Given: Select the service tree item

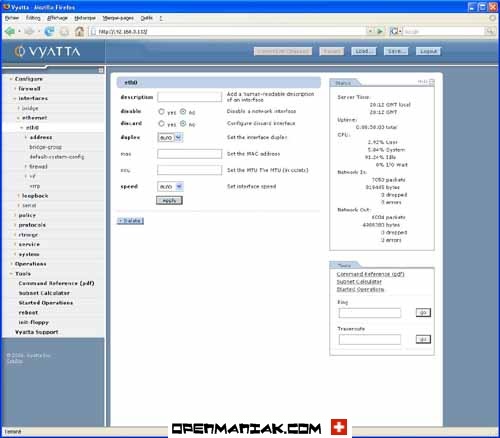Looking at the screenshot, I should 29,245.
